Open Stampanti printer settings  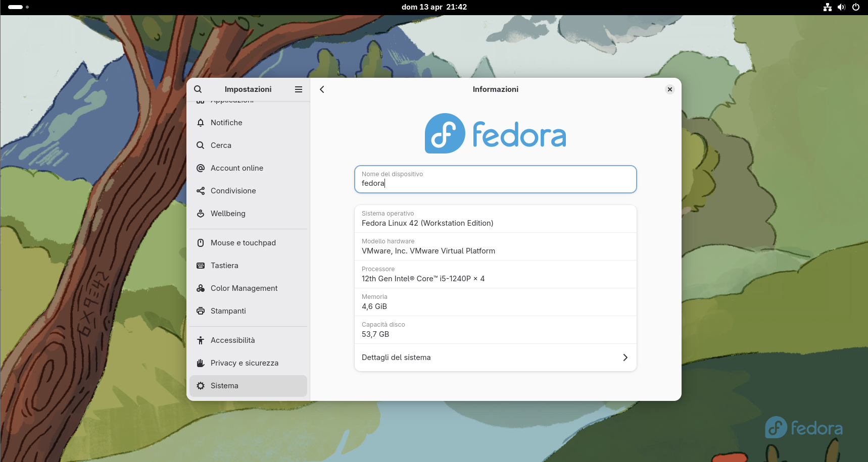pyautogui.click(x=228, y=311)
